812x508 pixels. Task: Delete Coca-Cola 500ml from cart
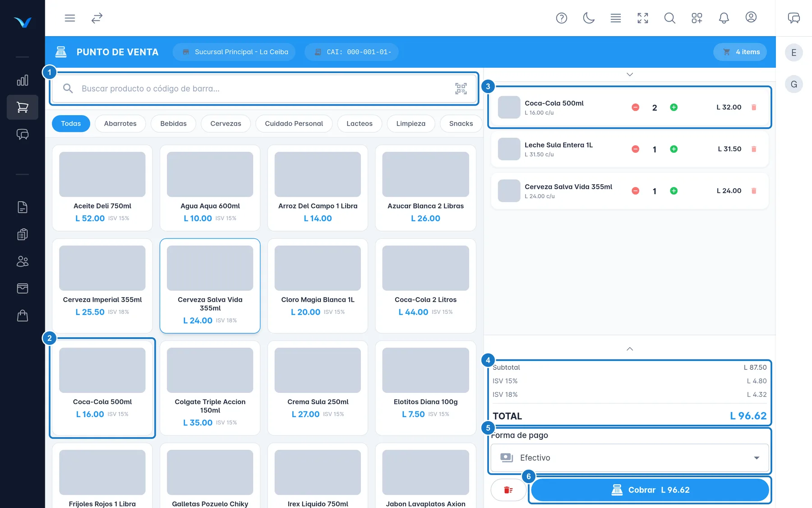pyautogui.click(x=754, y=107)
